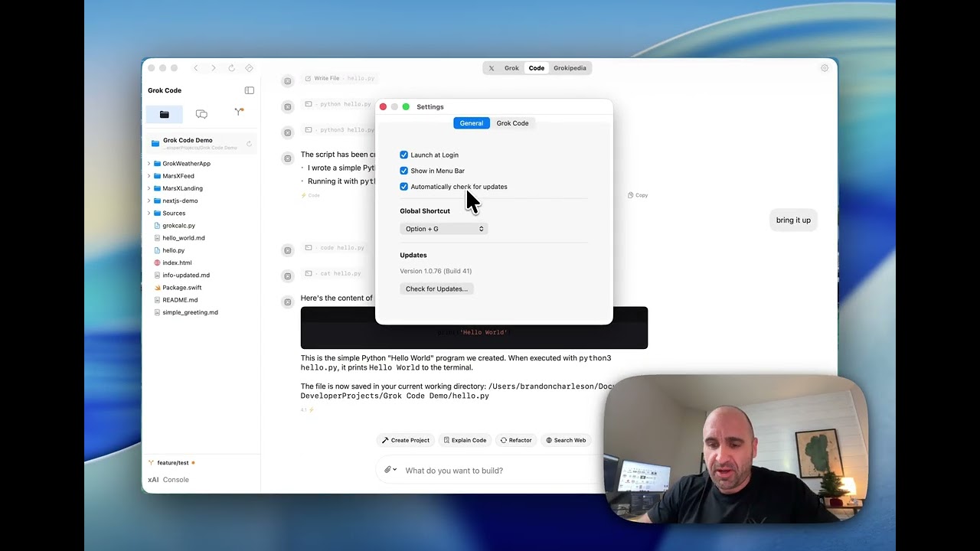Click the diamond tag icon in title bar
Viewport: 980px width, 551px height.
[249, 68]
